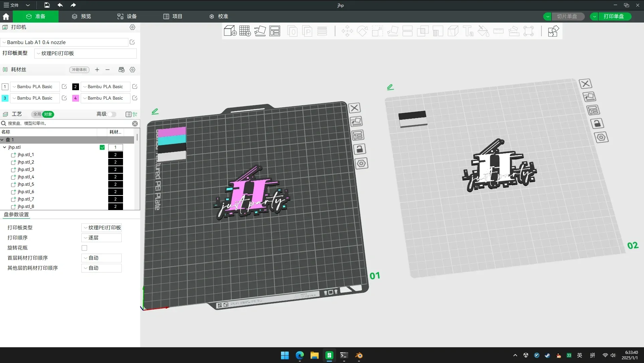Screen dimensions: 644x363
Task: Switch to the 项目 tab
Action: click(x=172, y=16)
